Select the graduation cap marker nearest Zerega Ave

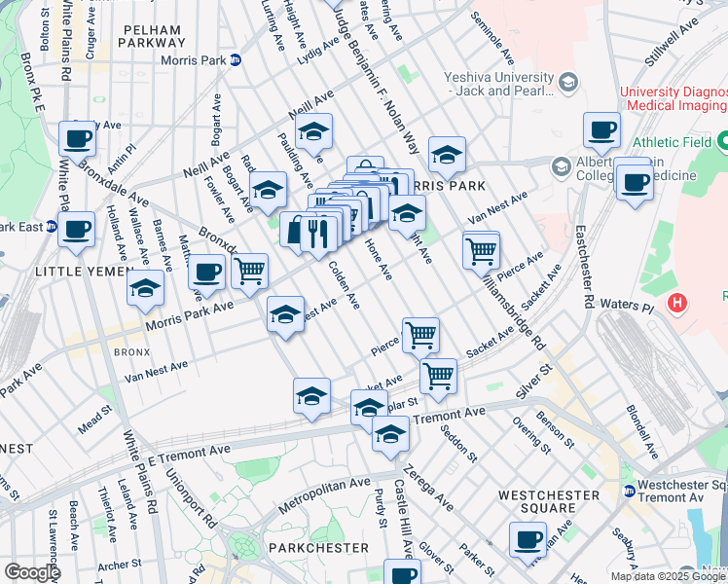[x=390, y=434]
